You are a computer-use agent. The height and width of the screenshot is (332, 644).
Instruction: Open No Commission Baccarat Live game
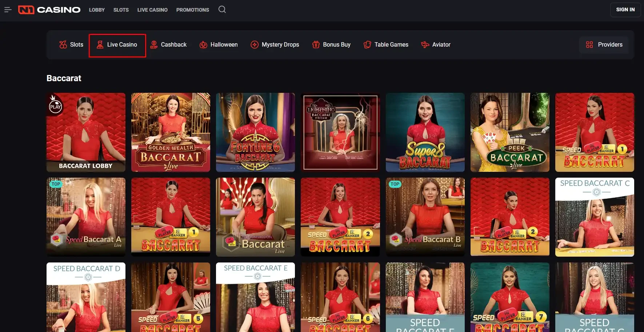[x=255, y=217]
